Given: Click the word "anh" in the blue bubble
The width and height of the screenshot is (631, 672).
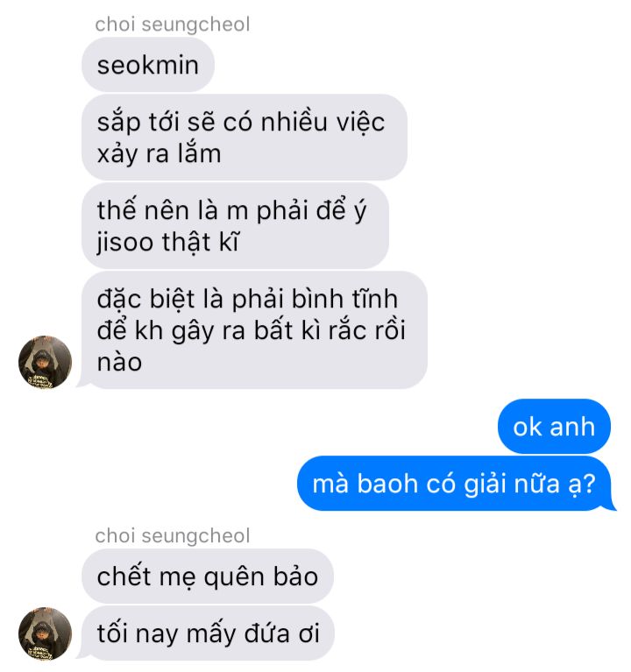Looking at the screenshot, I should click(572, 427).
